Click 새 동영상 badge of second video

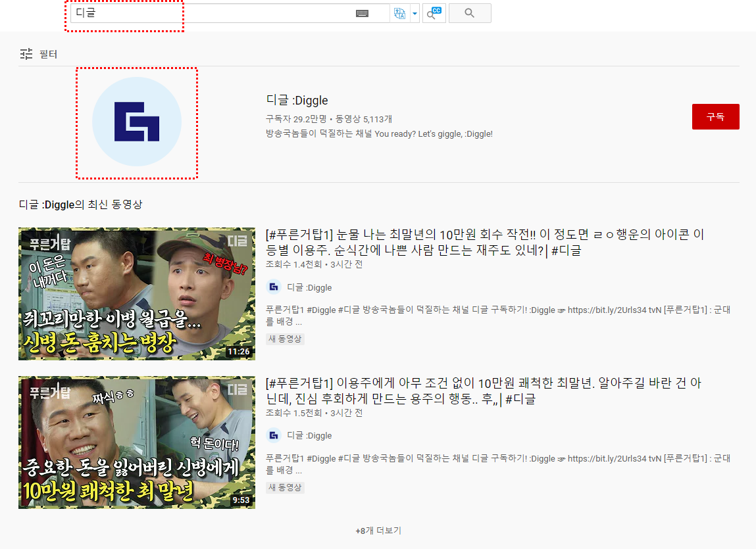click(x=285, y=487)
